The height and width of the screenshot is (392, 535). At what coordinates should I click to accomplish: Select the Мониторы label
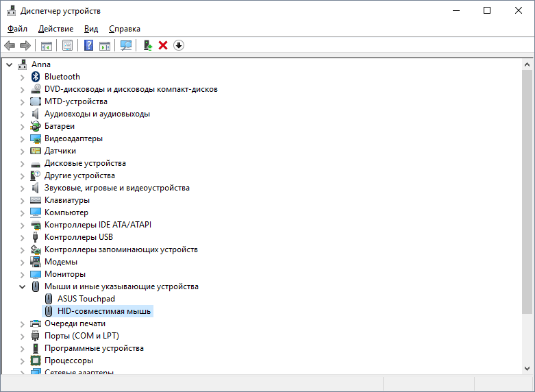65,274
